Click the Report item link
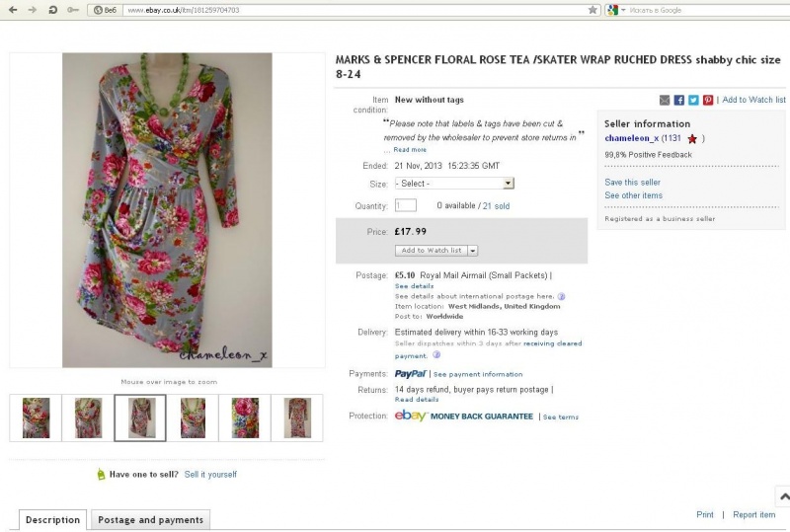Image resolution: width=790 pixels, height=532 pixels. [x=753, y=514]
